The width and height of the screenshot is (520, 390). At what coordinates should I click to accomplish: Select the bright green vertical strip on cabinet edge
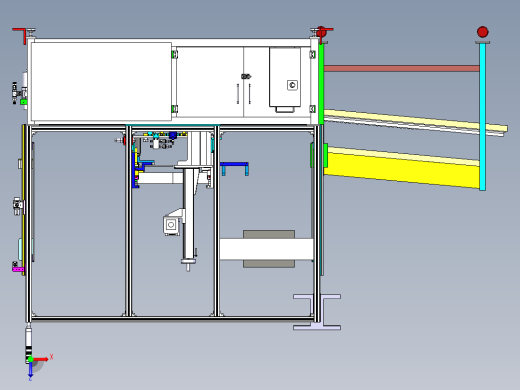[x=321, y=83]
